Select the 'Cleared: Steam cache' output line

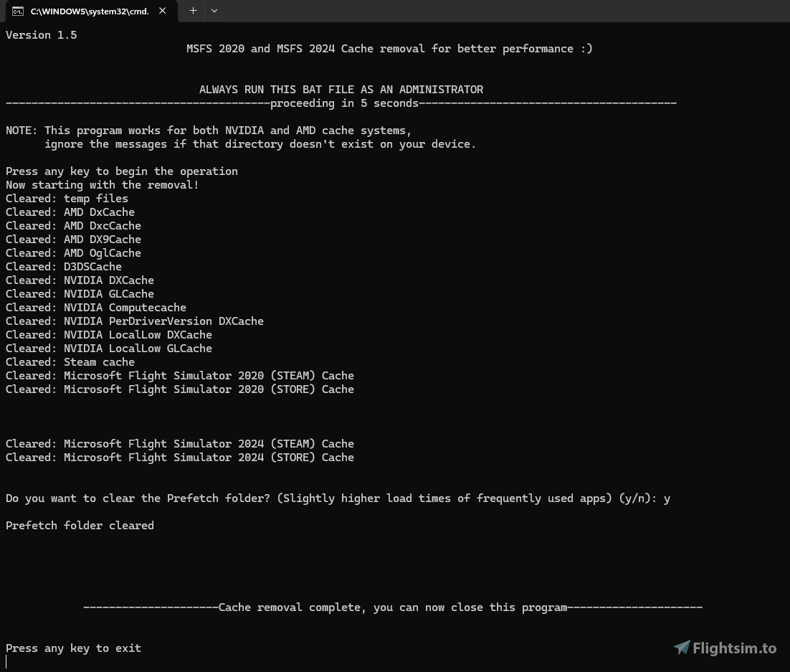point(70,361)
